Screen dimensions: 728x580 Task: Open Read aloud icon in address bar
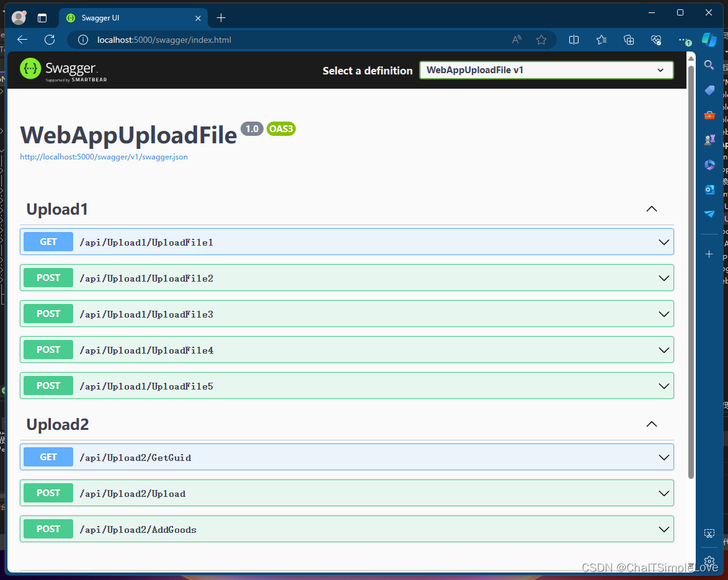coord(517,40)
